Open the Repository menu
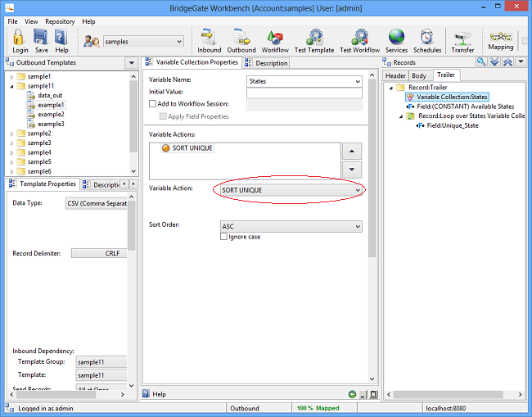This screenshot has width=532, height=417. pos(60,21)
